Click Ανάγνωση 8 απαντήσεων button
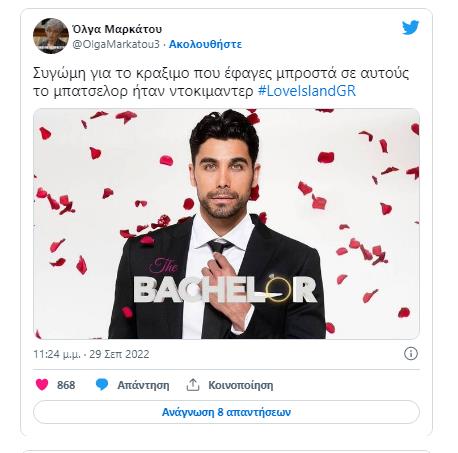 226,412
